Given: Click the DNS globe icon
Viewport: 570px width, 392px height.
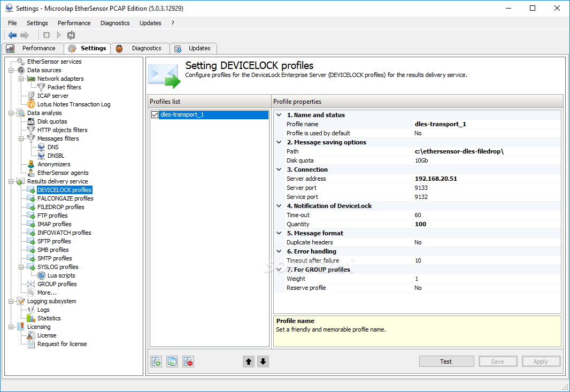Looking at the screenshot, I should point(42,147).
